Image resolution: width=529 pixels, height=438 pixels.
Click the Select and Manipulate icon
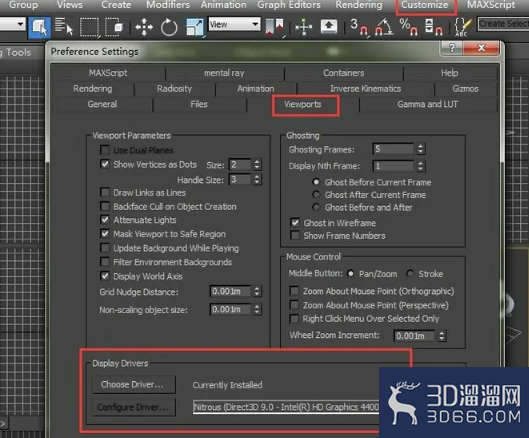click(x=304, y=27)
